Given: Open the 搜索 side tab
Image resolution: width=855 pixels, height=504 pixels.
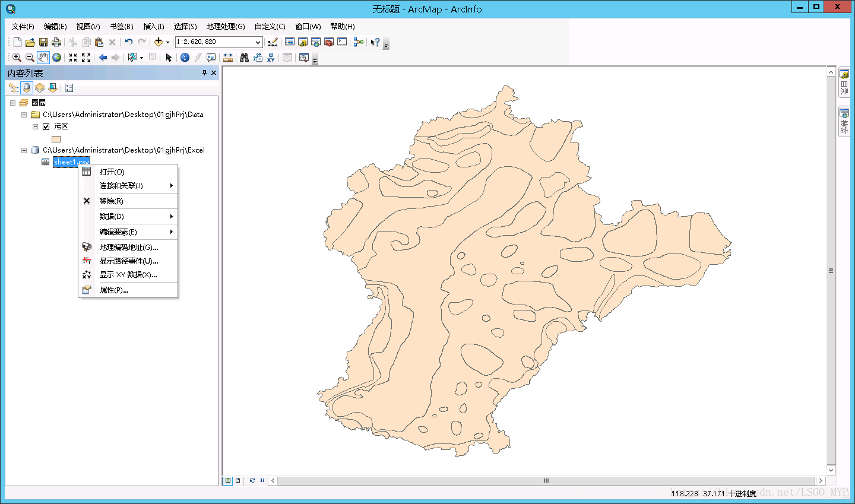Looking at the screenshot, I should pos(844,122).
